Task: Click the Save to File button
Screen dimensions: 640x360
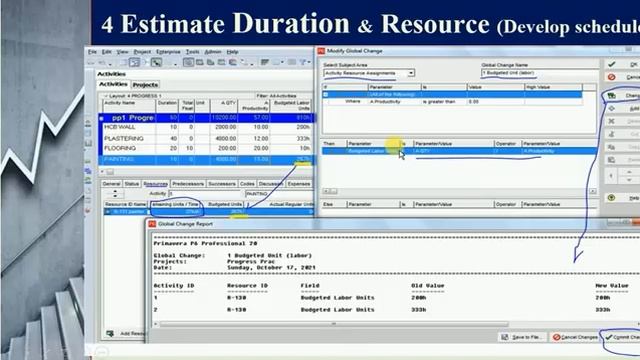Action: click(522, 337)
